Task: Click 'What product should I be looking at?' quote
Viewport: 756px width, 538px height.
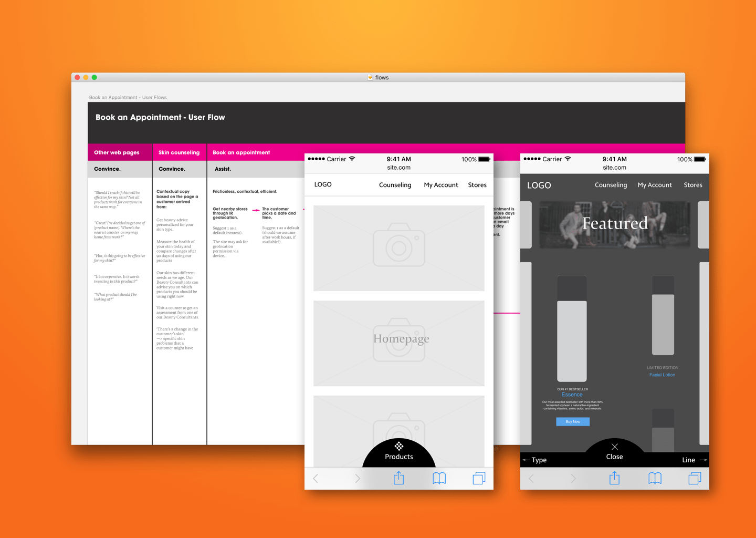Action: click(115, 297)
